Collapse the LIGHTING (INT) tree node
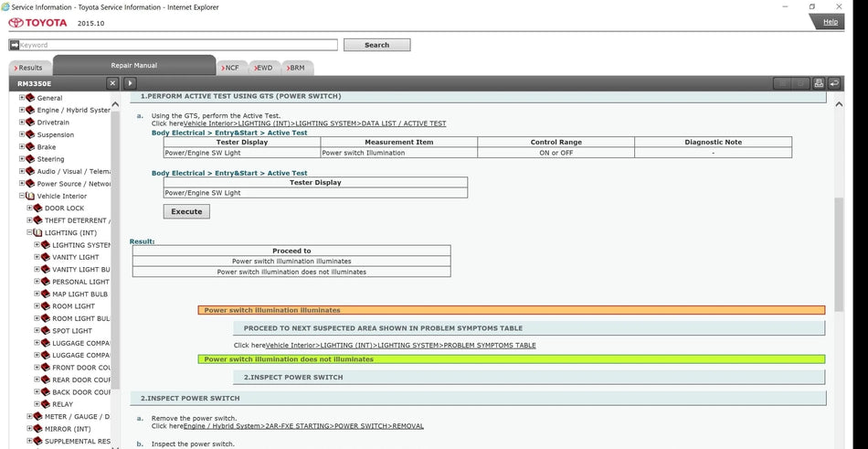This screenshot has width=868, height=449. pyautogui.click(x=28, y=233)
